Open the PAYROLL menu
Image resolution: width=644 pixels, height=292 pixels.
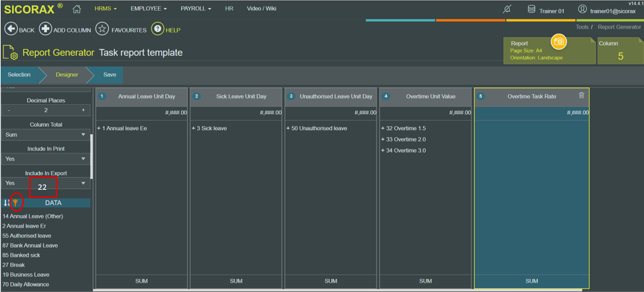pos(196,8)
